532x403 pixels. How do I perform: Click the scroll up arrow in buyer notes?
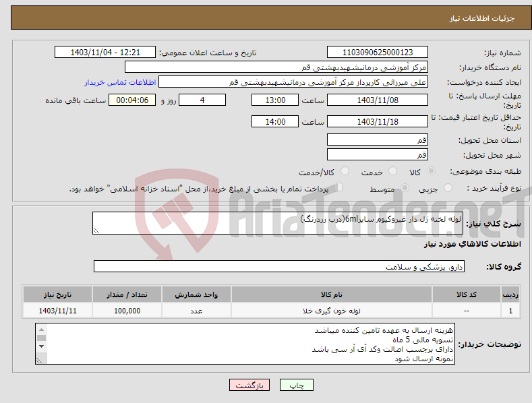pyautogui.click(x=41, y=330)
